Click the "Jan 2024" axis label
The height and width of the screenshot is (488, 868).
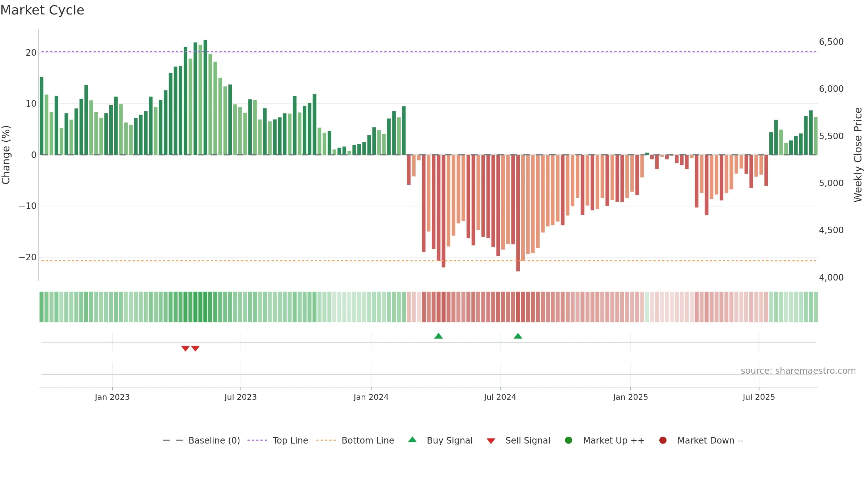pyautogui.click(x=371, y=397)
